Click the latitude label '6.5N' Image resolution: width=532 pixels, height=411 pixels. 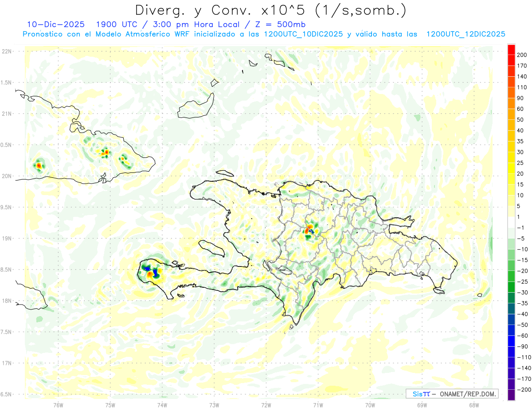point(7,394)
